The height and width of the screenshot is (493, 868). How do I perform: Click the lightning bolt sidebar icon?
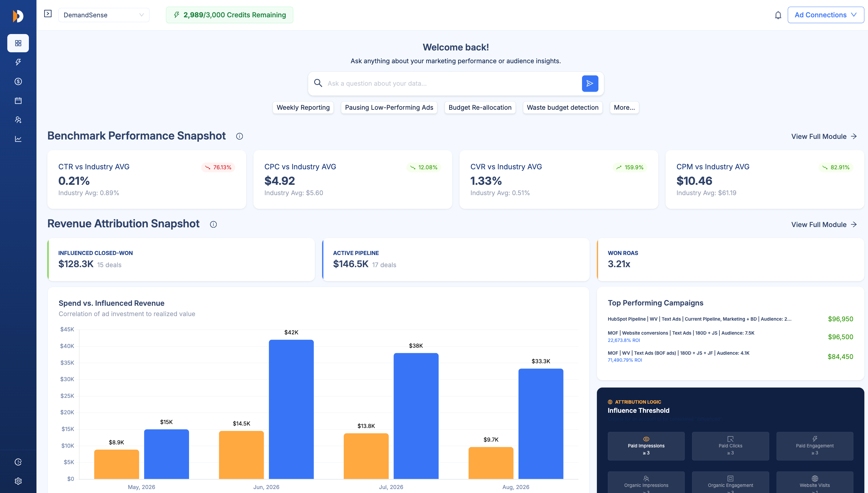coord(18,62)
